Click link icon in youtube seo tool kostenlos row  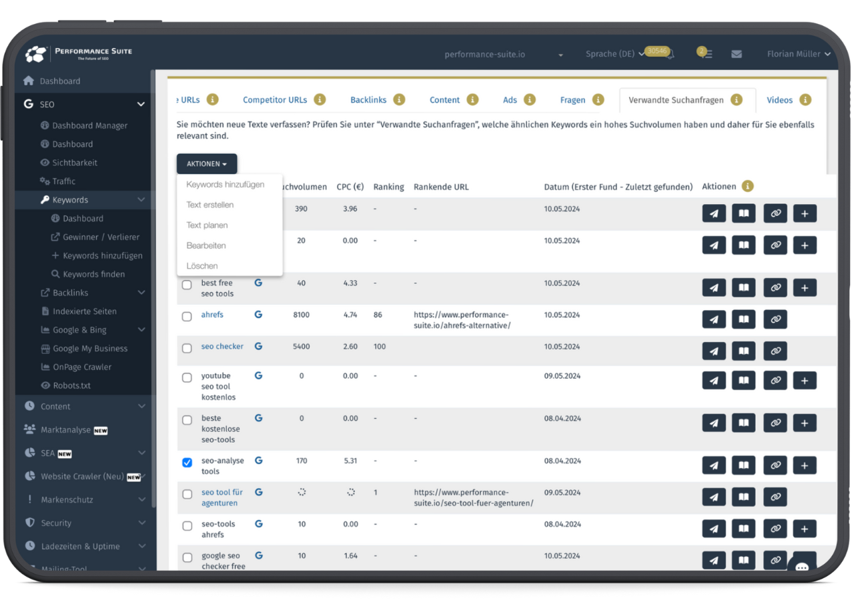(x=775, y=380)
